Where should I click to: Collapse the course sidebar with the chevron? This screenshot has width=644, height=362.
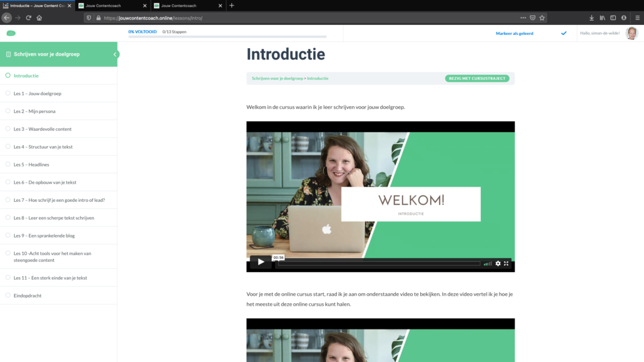tap(115, 54)
